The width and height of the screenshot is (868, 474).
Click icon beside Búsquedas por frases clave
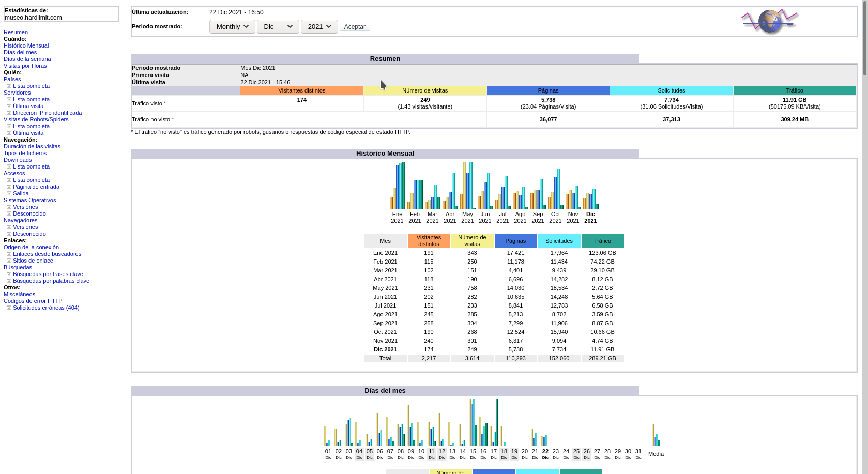[x=9, y=274]
